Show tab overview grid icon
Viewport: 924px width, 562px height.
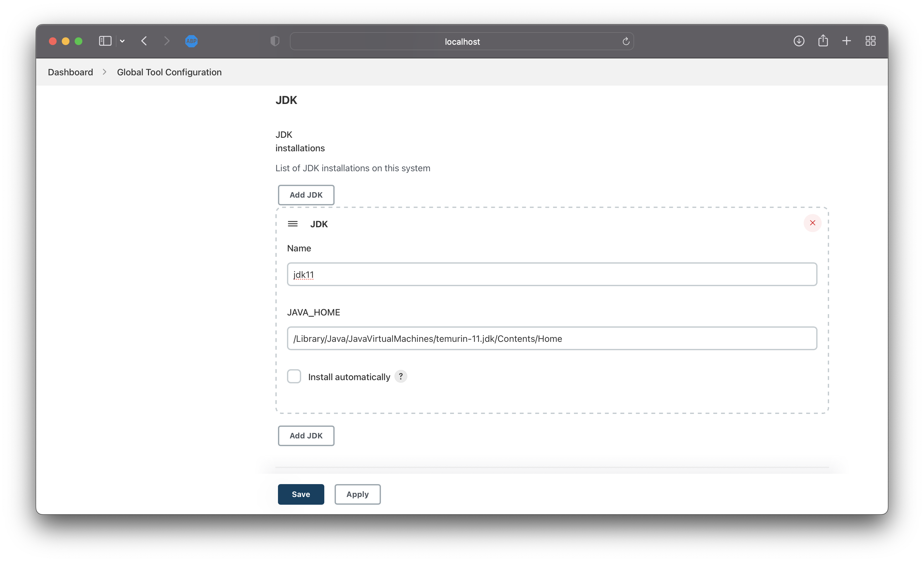click(870, 41)
